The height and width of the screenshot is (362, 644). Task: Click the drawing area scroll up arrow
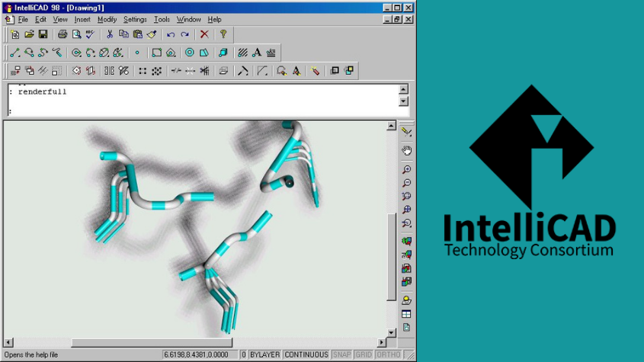pos(392,126)
